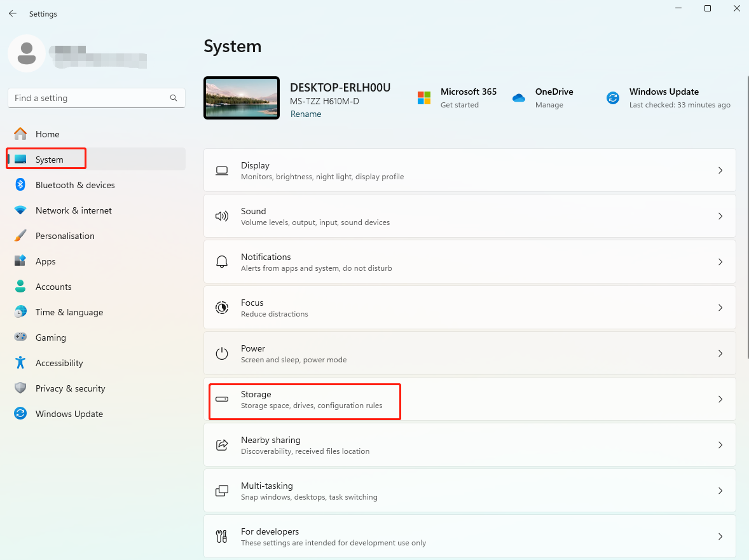This screenshot has width=749, height=560.
Task: Click the Rename link under PC name
Action: click(306, 114)
